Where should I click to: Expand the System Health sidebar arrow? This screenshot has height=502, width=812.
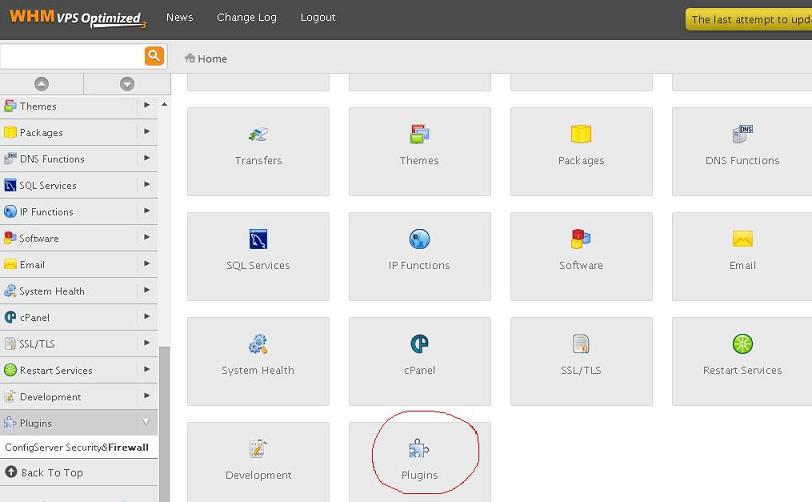point(147,290)
